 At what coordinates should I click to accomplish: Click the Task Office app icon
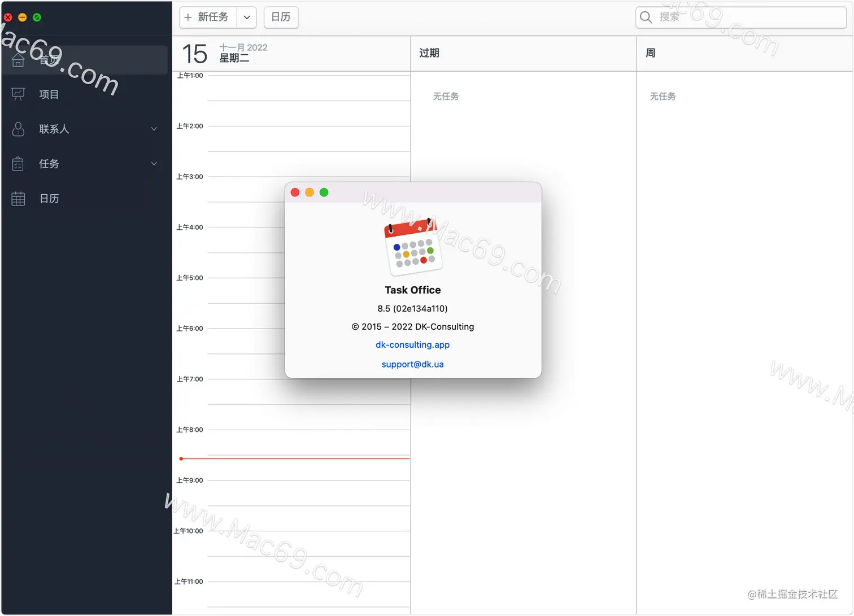413,247
